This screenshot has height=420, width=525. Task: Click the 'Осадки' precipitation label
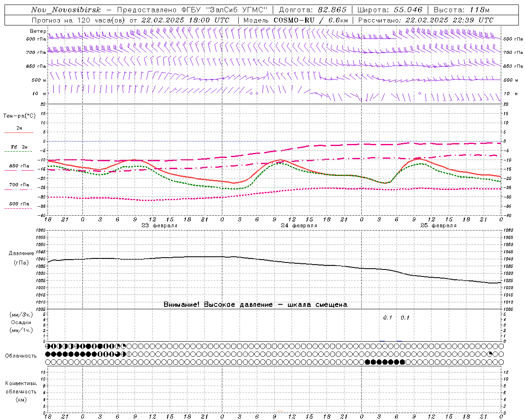pos(21,322)
